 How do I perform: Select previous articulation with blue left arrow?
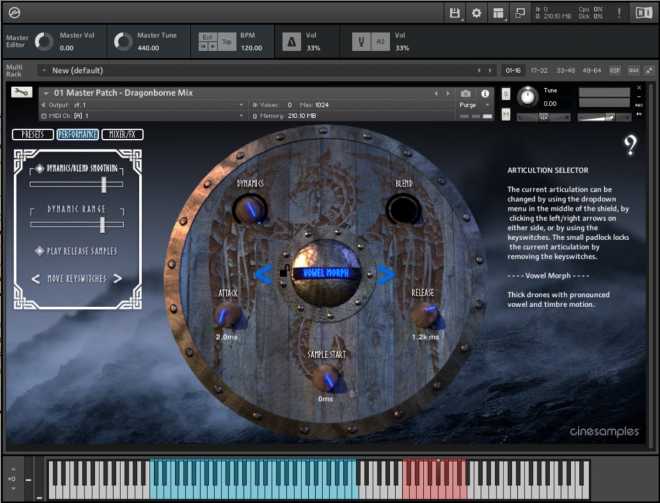pyautogui.click(x=264, y=274)
